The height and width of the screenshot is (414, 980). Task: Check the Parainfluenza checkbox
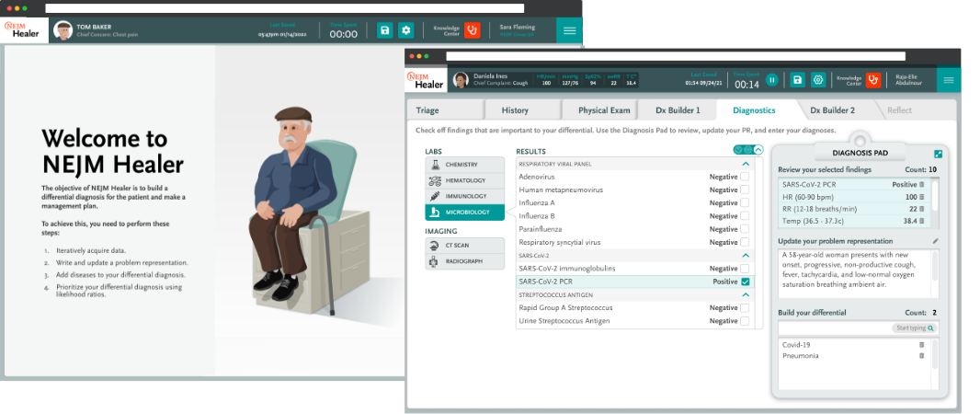(x=745, y=229)
